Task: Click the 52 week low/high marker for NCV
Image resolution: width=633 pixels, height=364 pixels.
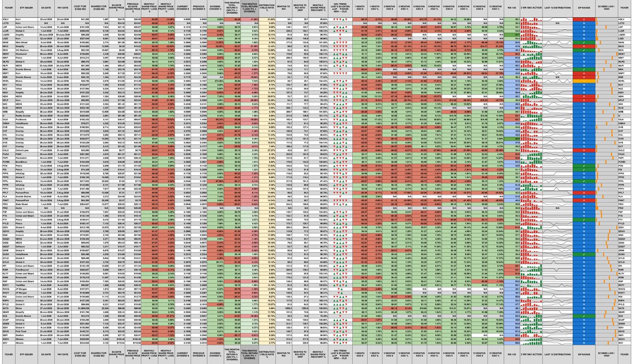Action: click(611, 85)
